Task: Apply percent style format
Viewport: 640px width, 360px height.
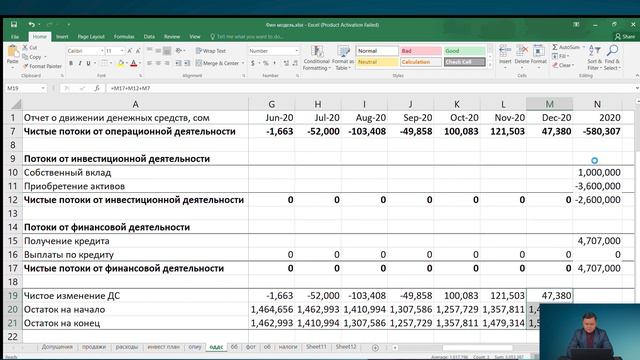Action: [x=266, y=63]
